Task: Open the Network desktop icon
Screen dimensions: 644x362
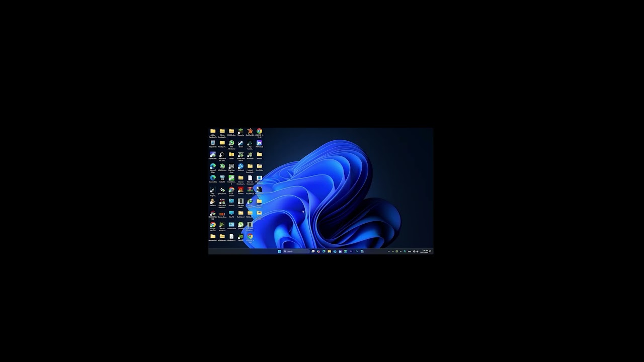Action: pyautogui.click(x=231, y=201)
